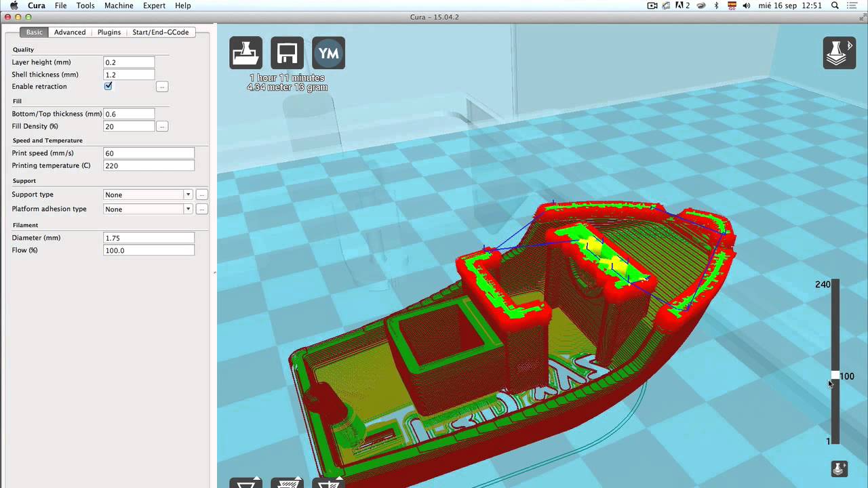Click the Spanish flag input source icon
The height and width of the screenshot is (488, 868).
click(732, 5)
